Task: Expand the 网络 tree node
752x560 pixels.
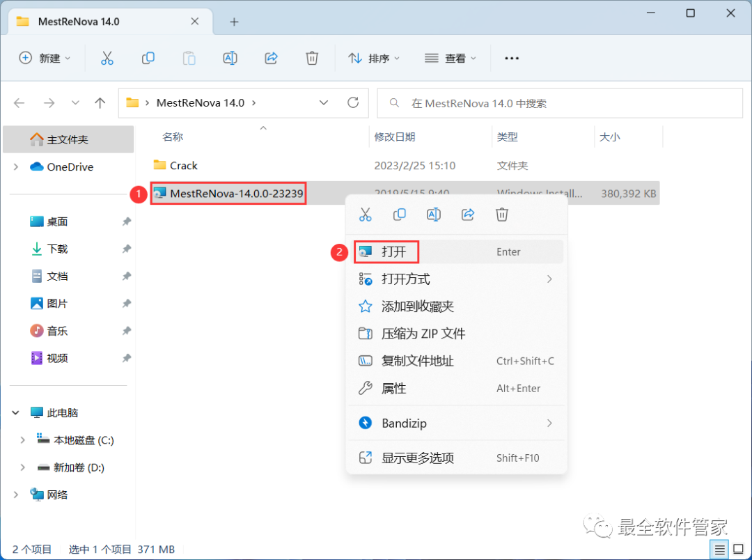Action: (16, 495)
